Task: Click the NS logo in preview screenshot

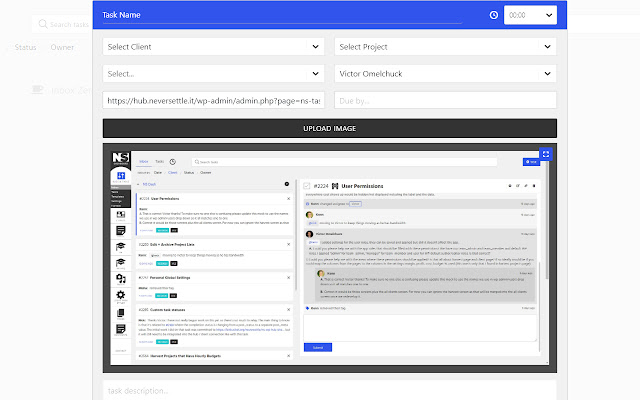Action: (121, 158)
